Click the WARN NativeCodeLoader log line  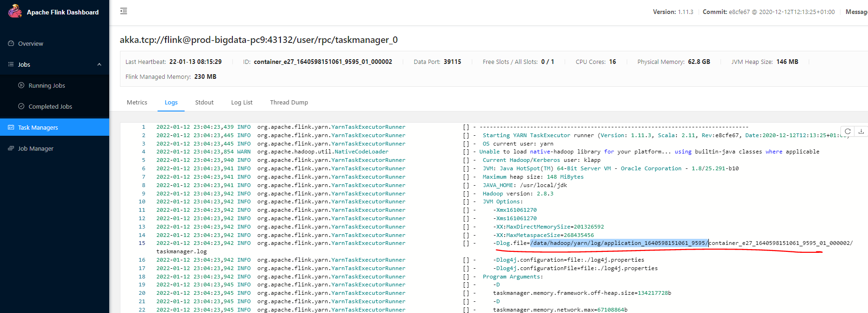pyautogui.click(x=488, y=152)
